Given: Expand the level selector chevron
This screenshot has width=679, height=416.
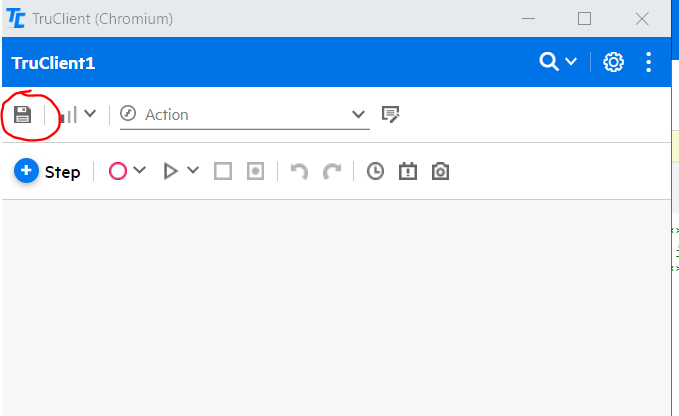Looking at the screenshot, I should (90, 114).
